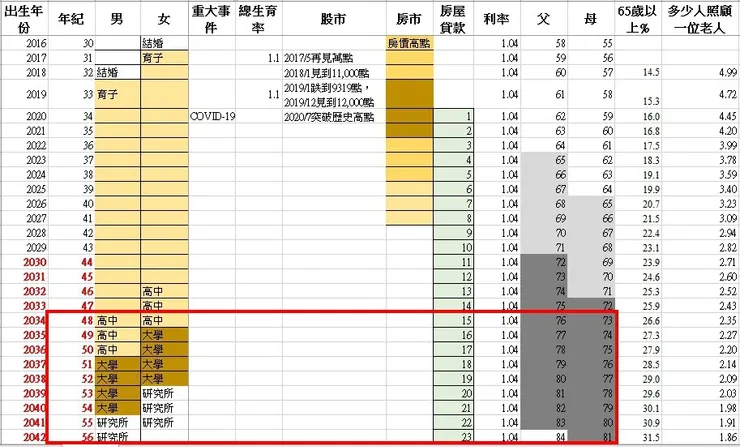Select the 14.5 percentage cell
This screenshot has width=740, height=447.
pyautogui.click(x=638, y=73)
